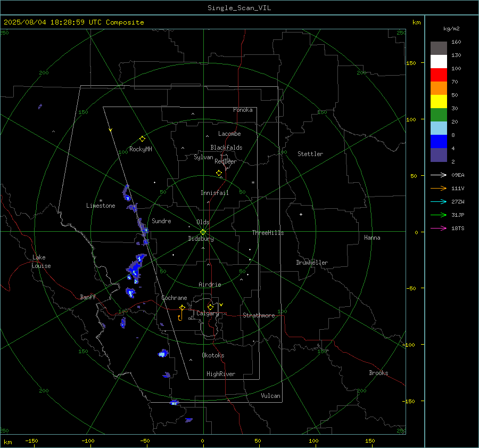Screen dimensions: 479x448
Task: Click the asterisk marker east of Innisfail
Action: pyautogui.click(x=253, y=183)
